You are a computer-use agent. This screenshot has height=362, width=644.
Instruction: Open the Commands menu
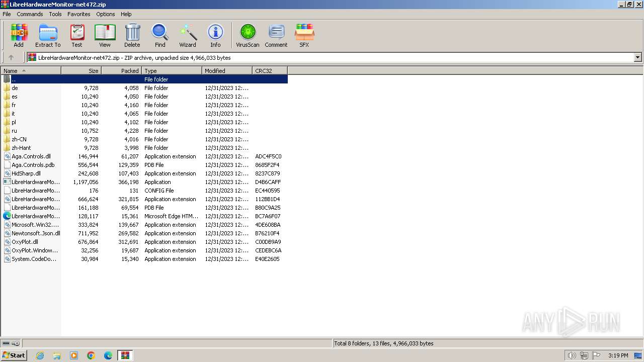pyautogui.click(x=30, y=14)
